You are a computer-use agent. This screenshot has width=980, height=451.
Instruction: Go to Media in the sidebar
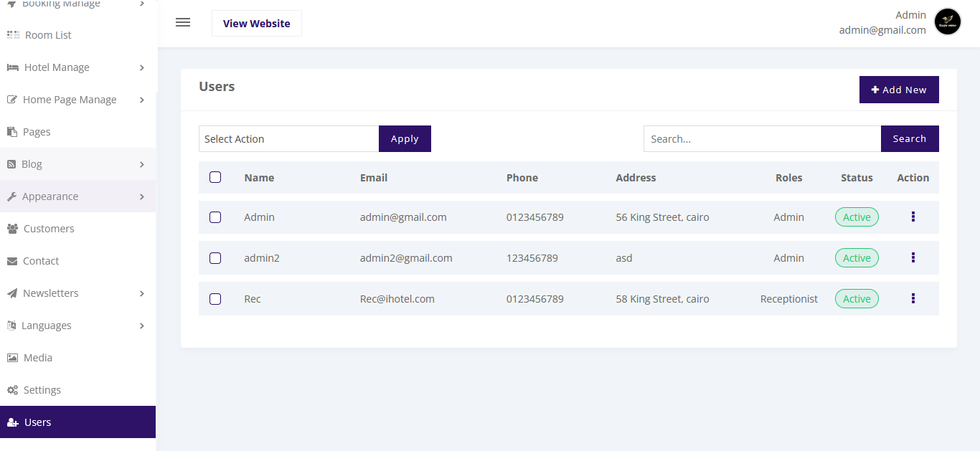tap(37, 358)
